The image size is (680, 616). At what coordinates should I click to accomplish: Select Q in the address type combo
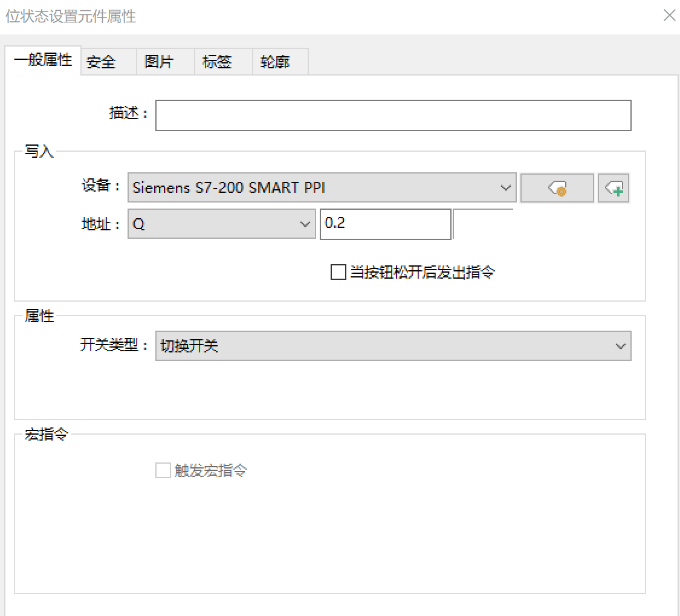181,224
